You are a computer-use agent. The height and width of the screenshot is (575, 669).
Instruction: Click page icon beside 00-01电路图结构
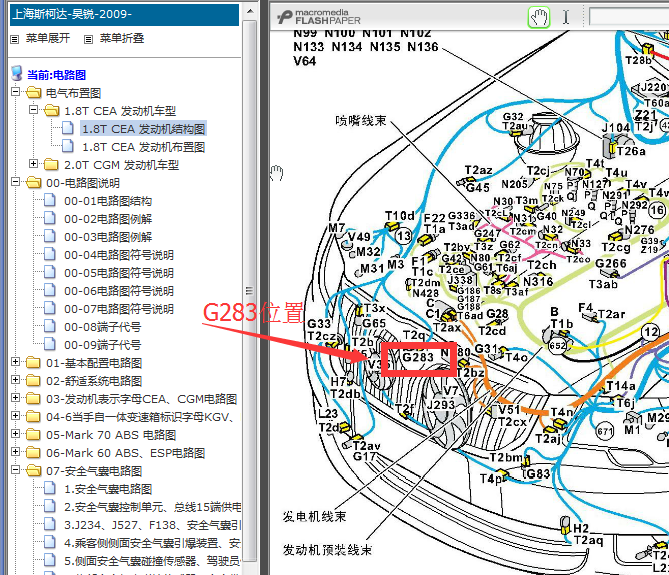tap(50, 200)
